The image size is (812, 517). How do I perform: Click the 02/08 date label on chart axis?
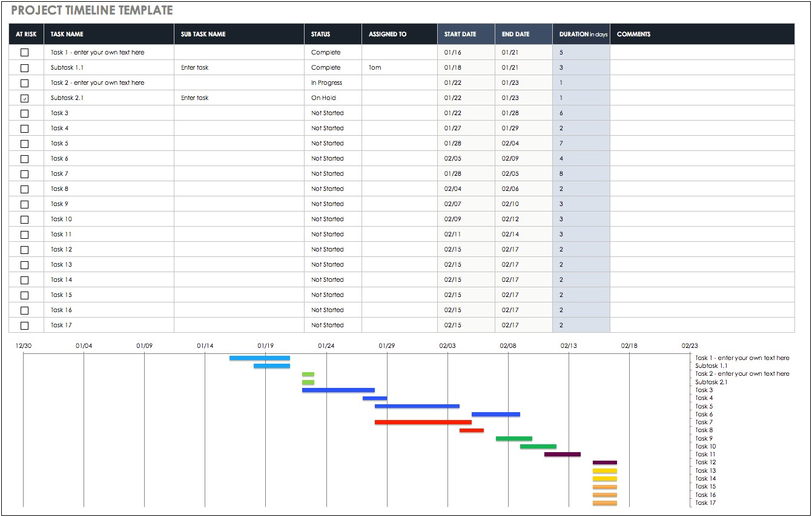coord(508,345)
